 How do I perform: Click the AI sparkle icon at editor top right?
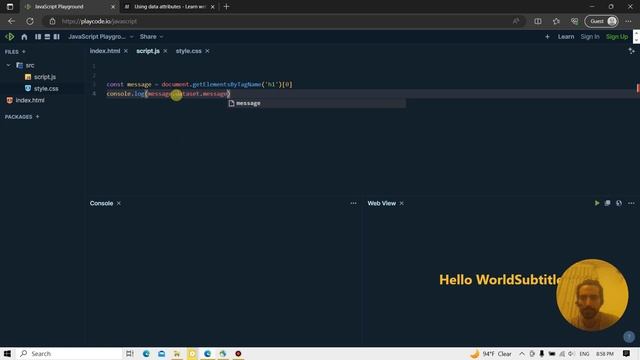coord(631,51)
